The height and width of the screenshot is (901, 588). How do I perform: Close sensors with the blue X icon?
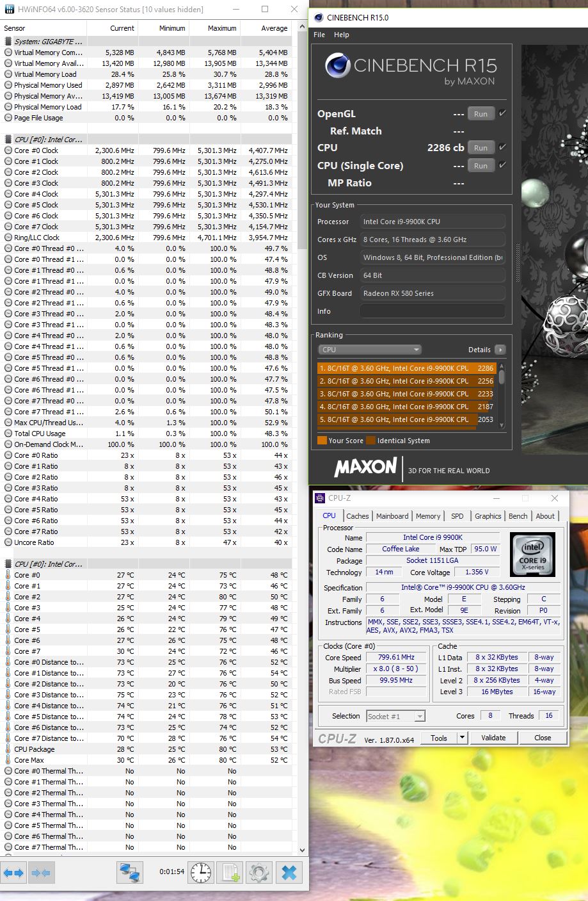click(289, 872)
